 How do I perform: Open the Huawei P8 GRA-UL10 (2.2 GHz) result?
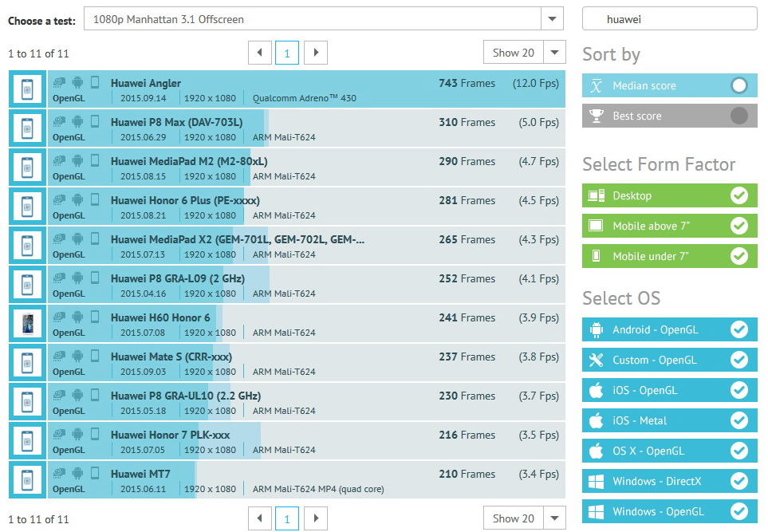click(x=186, y=396)
